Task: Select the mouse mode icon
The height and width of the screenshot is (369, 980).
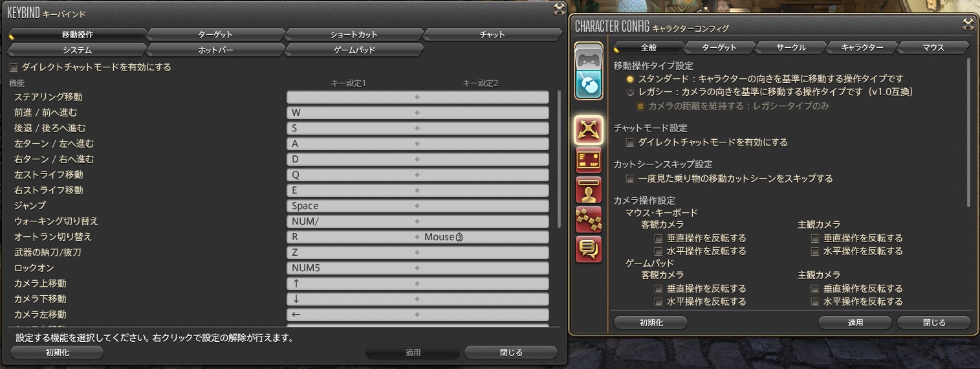Action: (x=589, y=84)
